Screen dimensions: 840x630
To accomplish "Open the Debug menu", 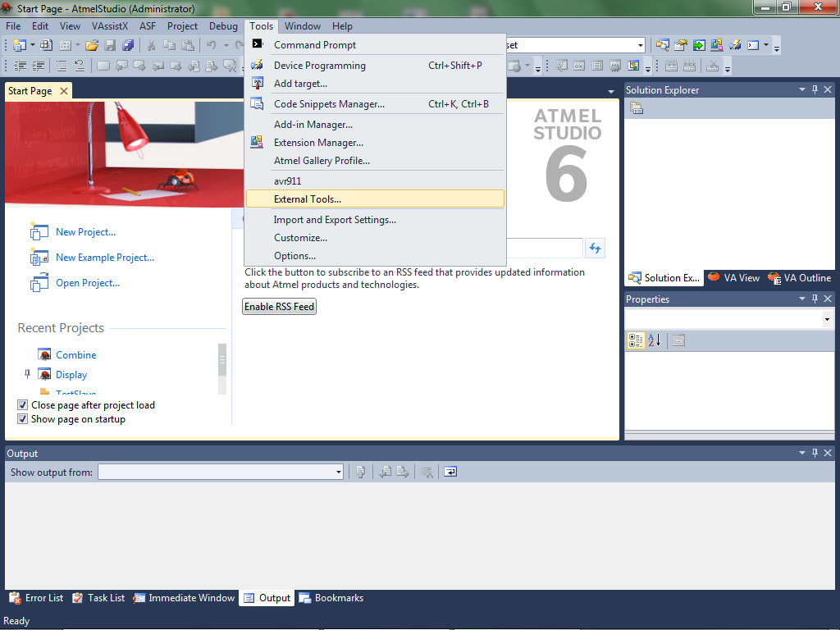I will click(x=223, y=25).
